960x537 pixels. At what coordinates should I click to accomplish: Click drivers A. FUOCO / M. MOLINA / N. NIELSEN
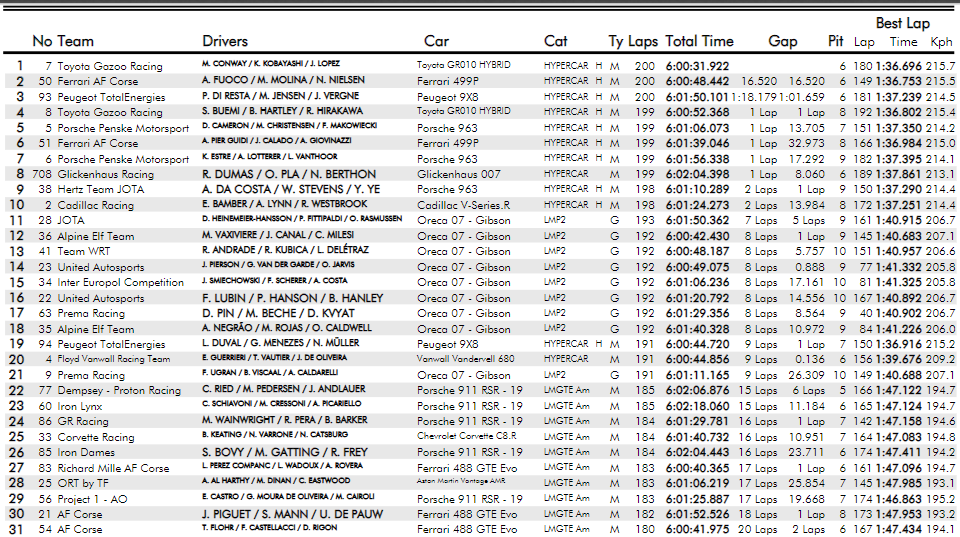click(283, 80)
